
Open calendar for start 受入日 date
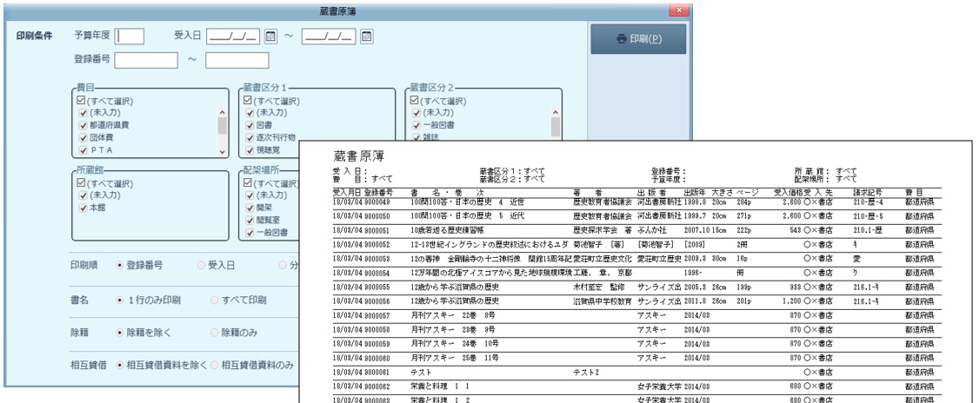(x=270, y=36)
